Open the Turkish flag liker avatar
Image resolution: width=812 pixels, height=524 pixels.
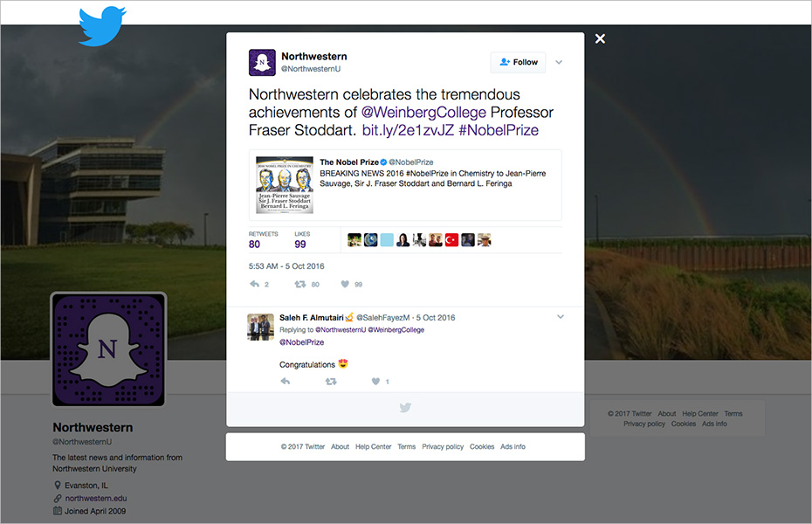click(x=451, y=240)
